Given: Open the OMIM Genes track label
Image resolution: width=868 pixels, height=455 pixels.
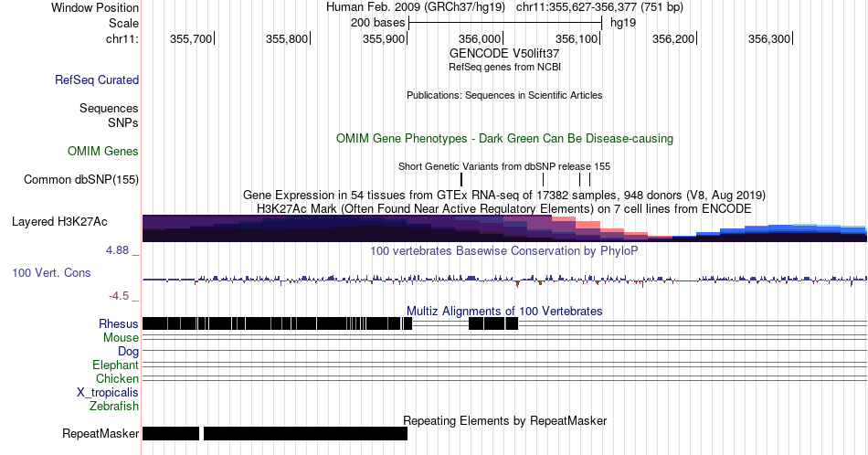Looking at the screenshot, I should point(103,151).
